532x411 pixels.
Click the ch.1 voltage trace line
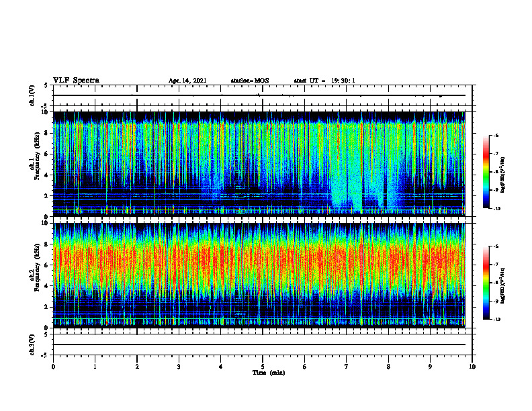coord(259,95)
